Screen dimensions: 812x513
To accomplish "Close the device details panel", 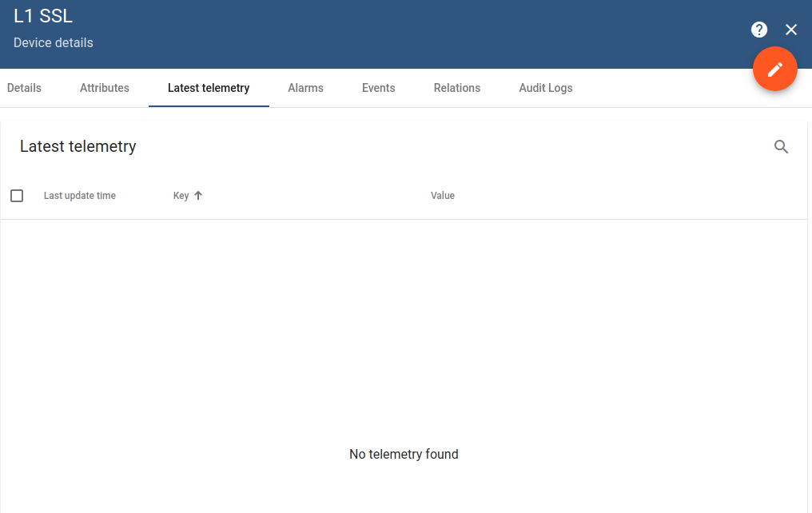I will point(790,30).
